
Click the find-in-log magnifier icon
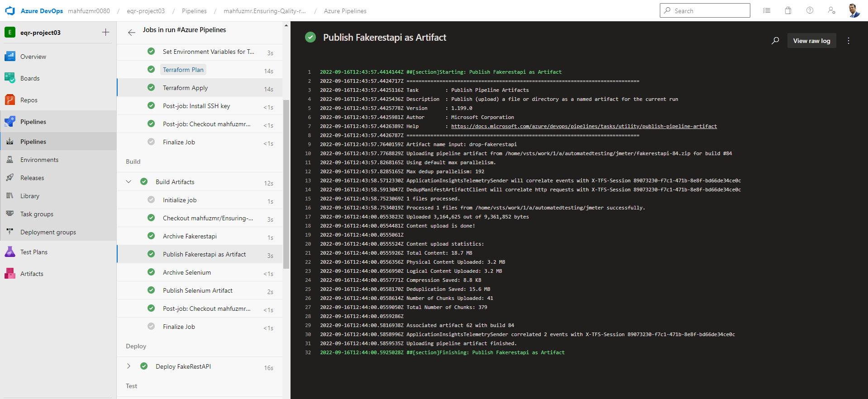coord(775,41)
